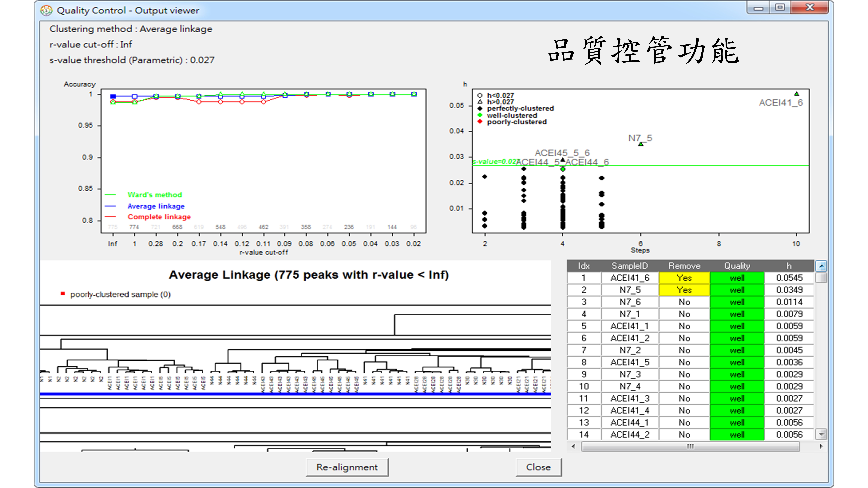Click the green well cell for N7_6

[x=737, y=302]
